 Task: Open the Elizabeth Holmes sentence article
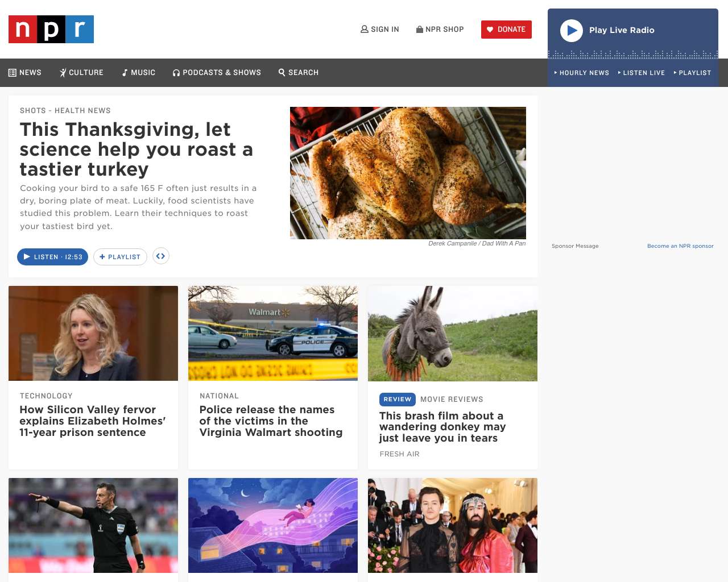tap(93, 421)
